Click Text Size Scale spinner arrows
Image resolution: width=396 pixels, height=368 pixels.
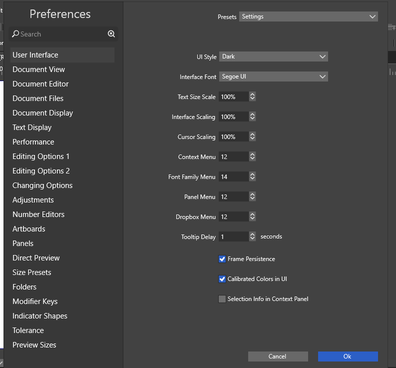[x=252, y=96]
